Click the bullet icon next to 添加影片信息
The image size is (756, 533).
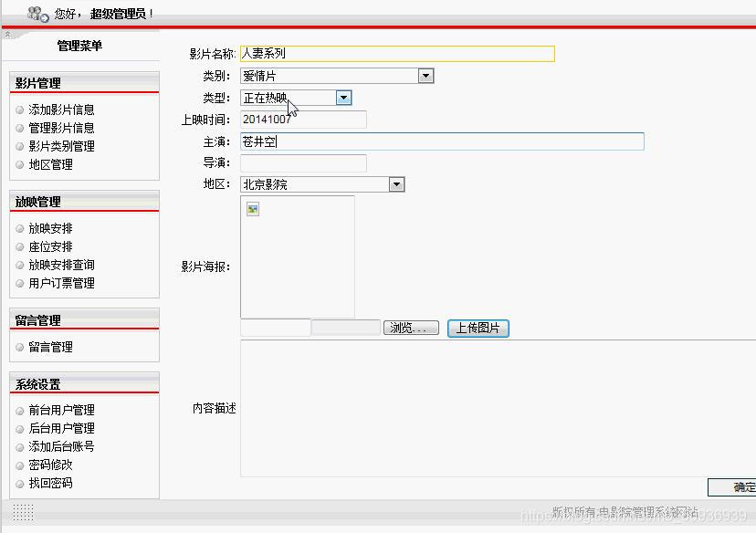tap(20, 110)
